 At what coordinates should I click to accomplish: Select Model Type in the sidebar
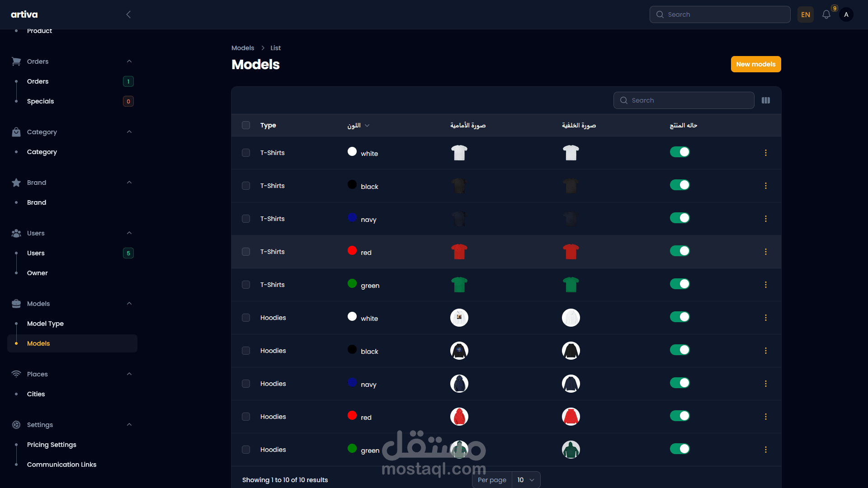pyautogui.click(x=45, y=324)
